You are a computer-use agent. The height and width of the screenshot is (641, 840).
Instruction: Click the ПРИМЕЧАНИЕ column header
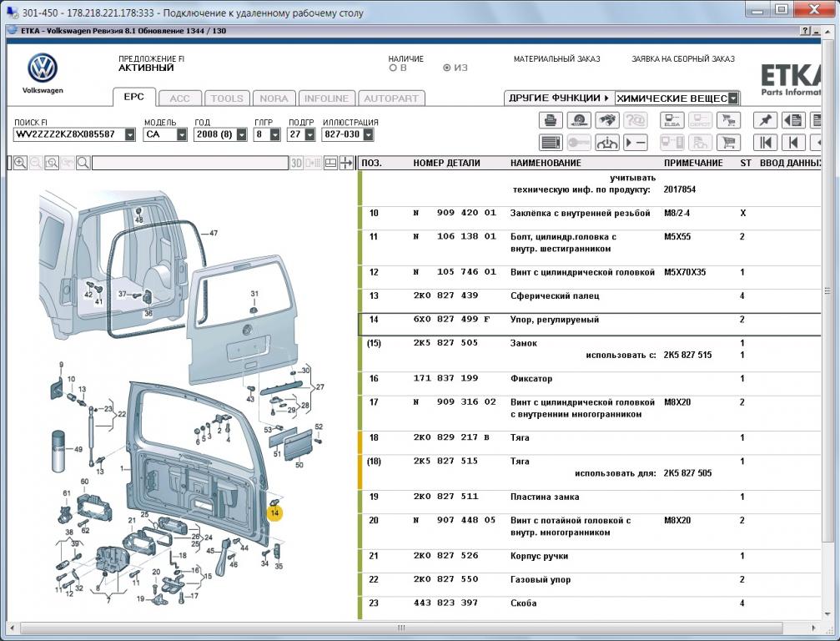[x=693, y=163]
